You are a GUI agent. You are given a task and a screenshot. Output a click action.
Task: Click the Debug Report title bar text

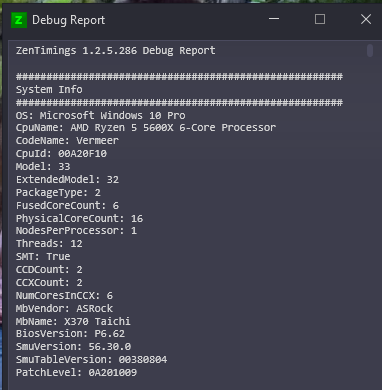[69, 20]
